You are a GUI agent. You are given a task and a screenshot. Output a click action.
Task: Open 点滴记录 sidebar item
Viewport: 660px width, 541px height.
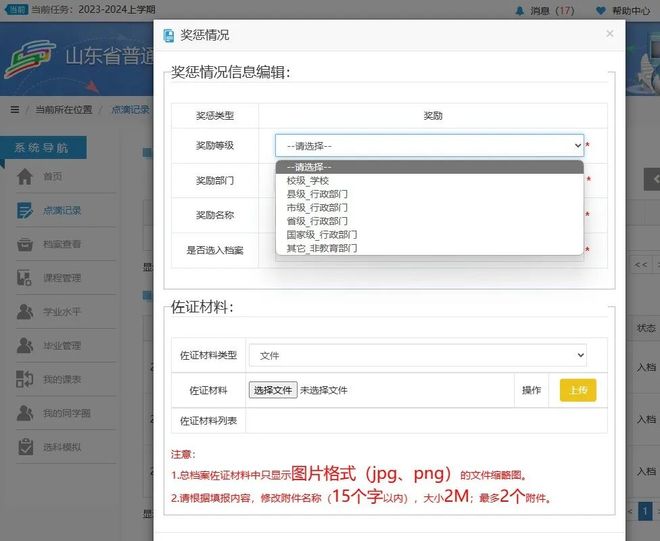pyautogui.click(x=62, y=210)
